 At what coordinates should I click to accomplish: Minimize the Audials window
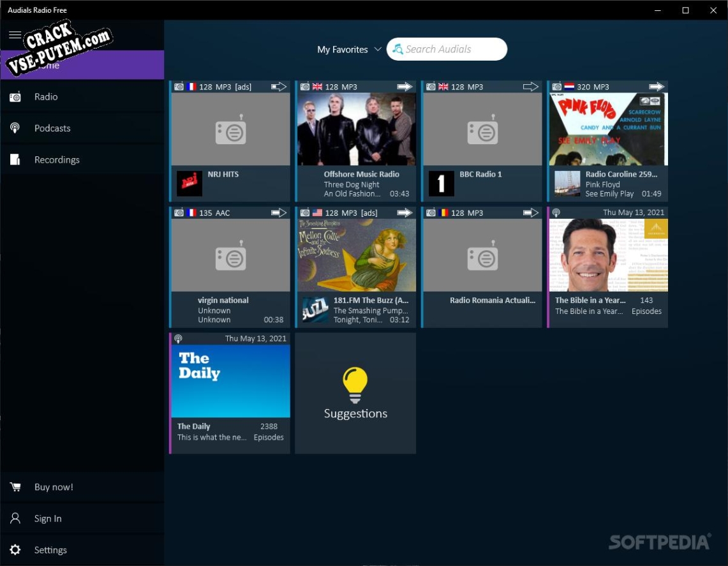click(657, 10)
